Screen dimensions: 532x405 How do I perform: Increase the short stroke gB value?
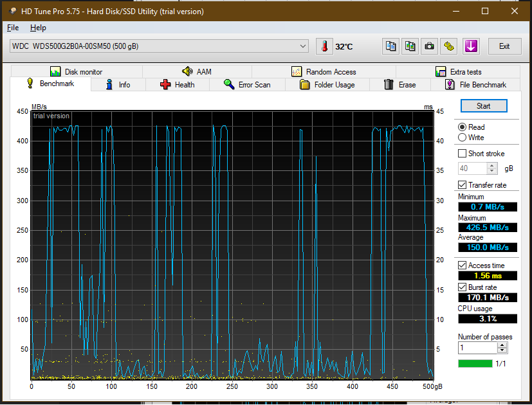point(492,165)
